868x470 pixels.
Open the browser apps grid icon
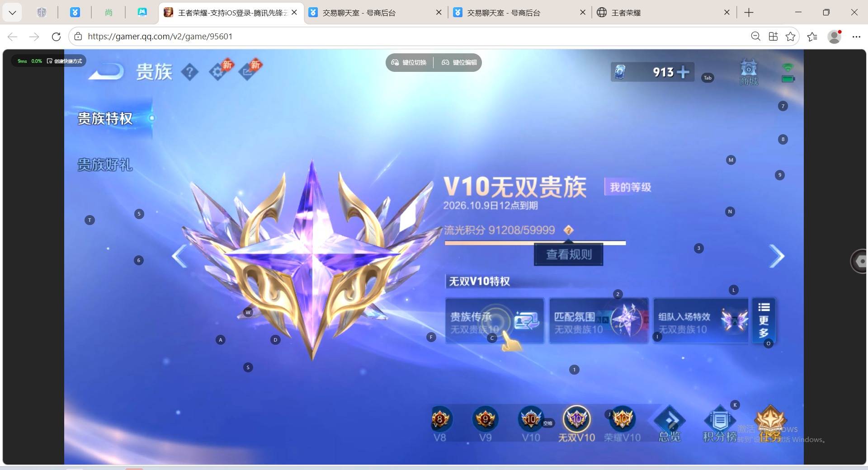coord(773,37)
